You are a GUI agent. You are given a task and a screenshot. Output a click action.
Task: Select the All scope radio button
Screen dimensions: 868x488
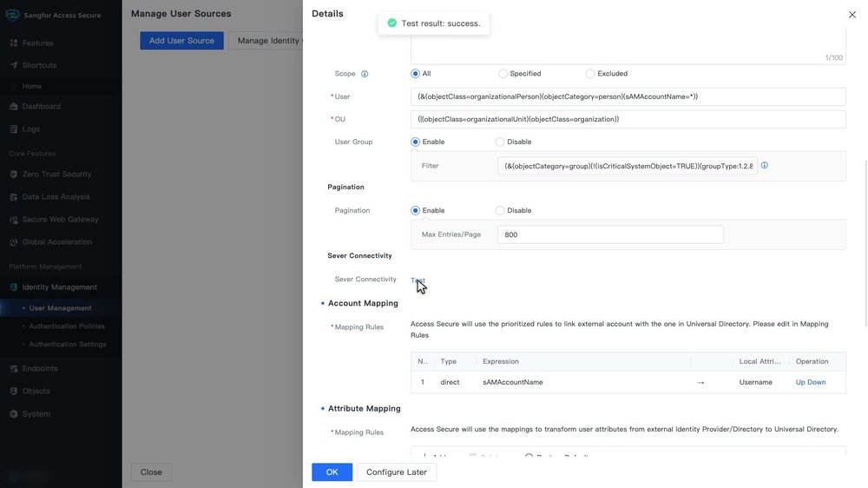(x=415, y=74)
